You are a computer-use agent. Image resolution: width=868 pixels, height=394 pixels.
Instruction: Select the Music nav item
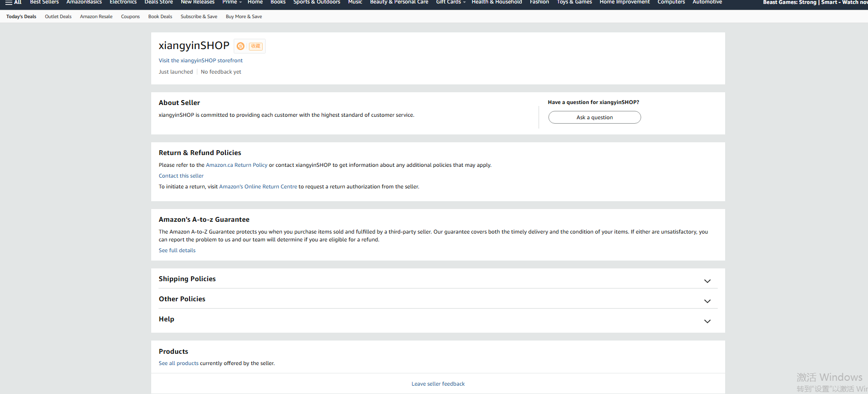(355, 2)
